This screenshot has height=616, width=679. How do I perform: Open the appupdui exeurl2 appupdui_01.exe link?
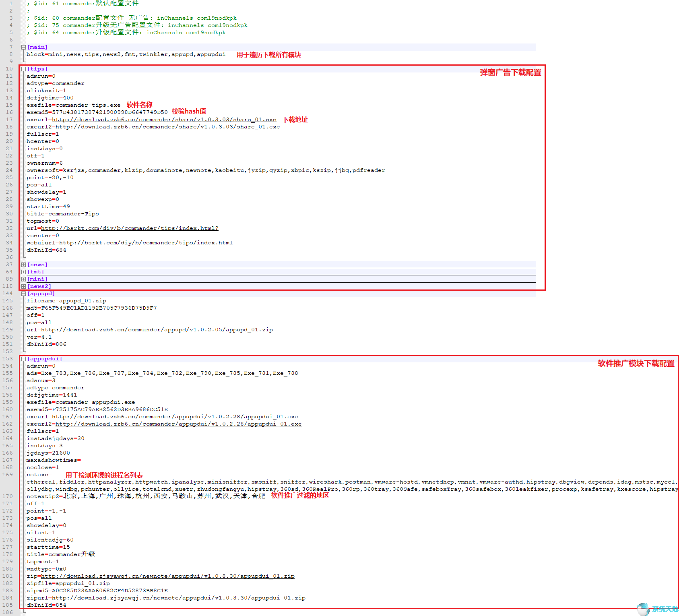pyautogui.click(x=179, y=424)
